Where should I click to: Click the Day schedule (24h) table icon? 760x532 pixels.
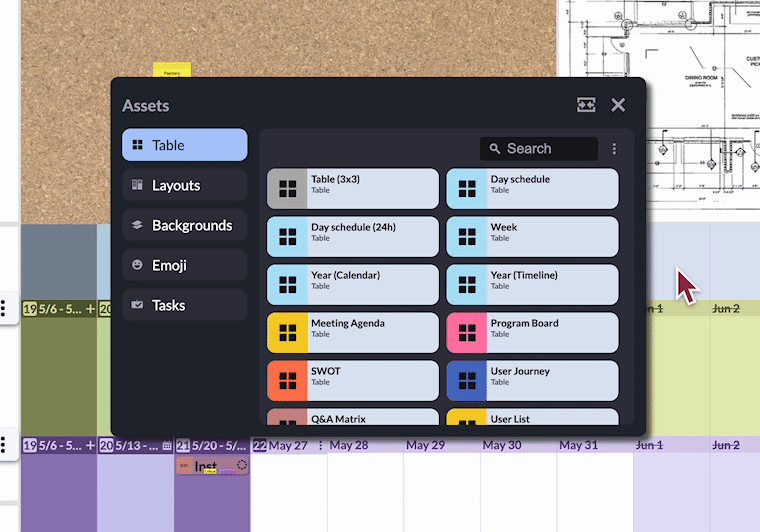point(288,236)
